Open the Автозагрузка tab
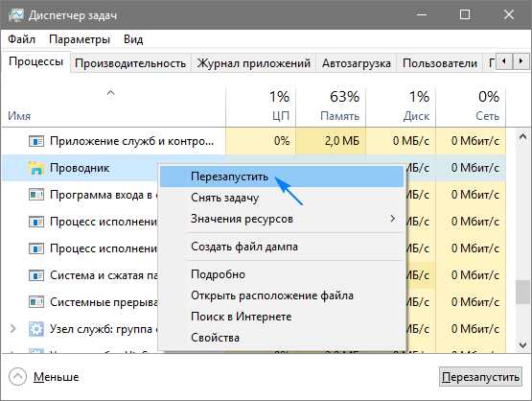 pos(357,63)
